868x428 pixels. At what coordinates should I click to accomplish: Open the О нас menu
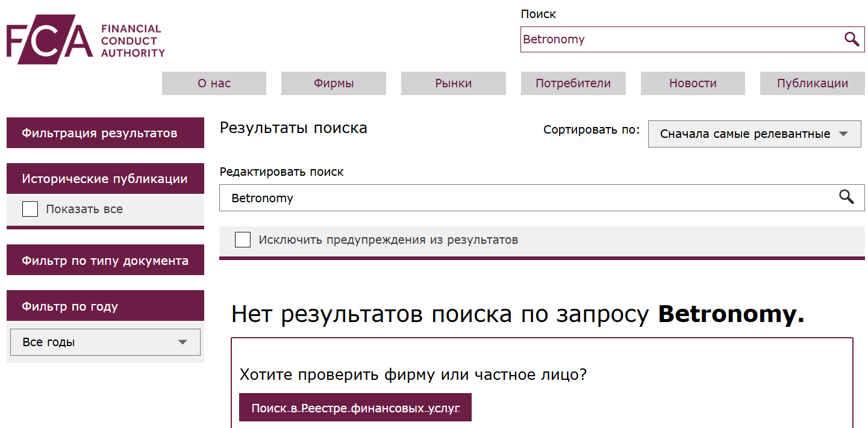coord(214,83)
